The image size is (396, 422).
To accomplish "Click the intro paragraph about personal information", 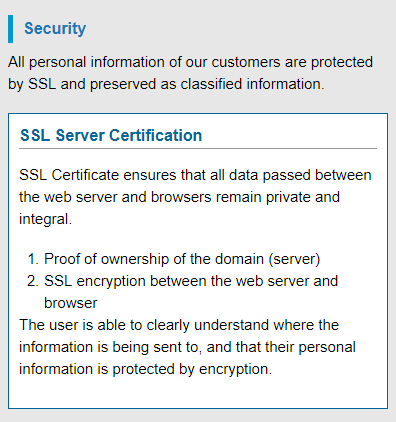I will (190, 73).
